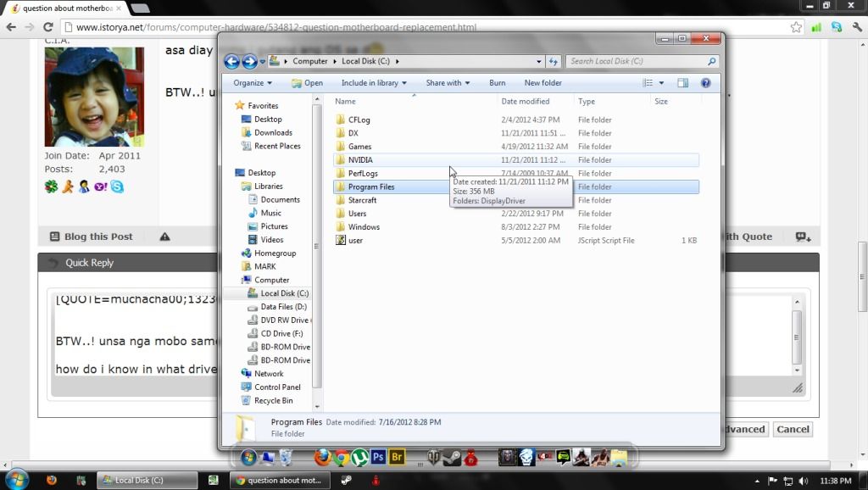
Task: Click the Chrome back arrow
Action: click(x=11, y=27)
